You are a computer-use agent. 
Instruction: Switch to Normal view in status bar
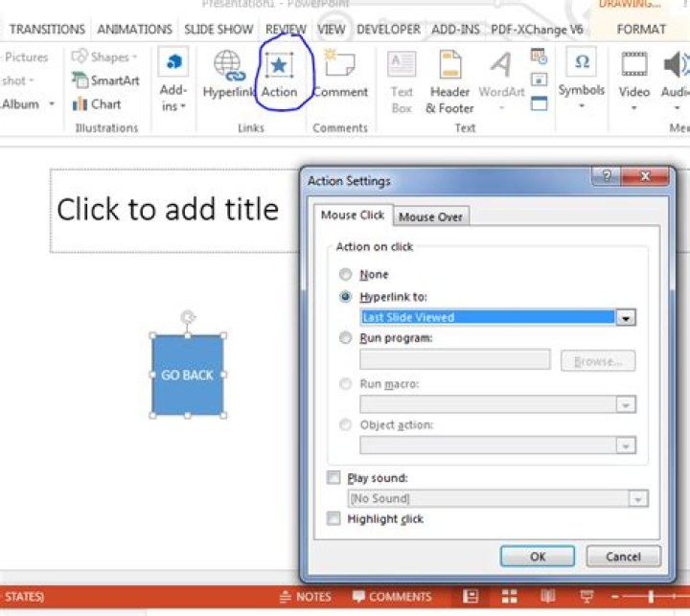[471, 597]
